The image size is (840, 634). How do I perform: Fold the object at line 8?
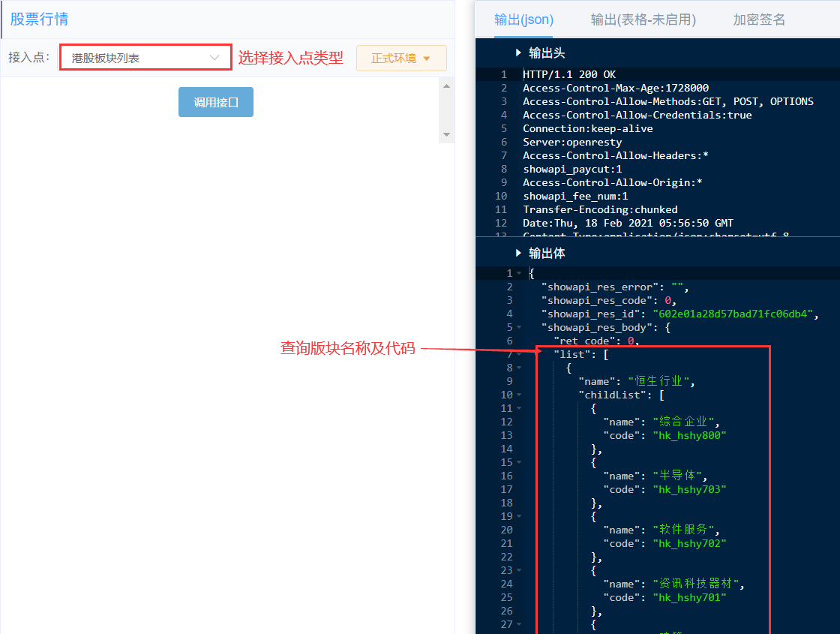tap(519, 368)
